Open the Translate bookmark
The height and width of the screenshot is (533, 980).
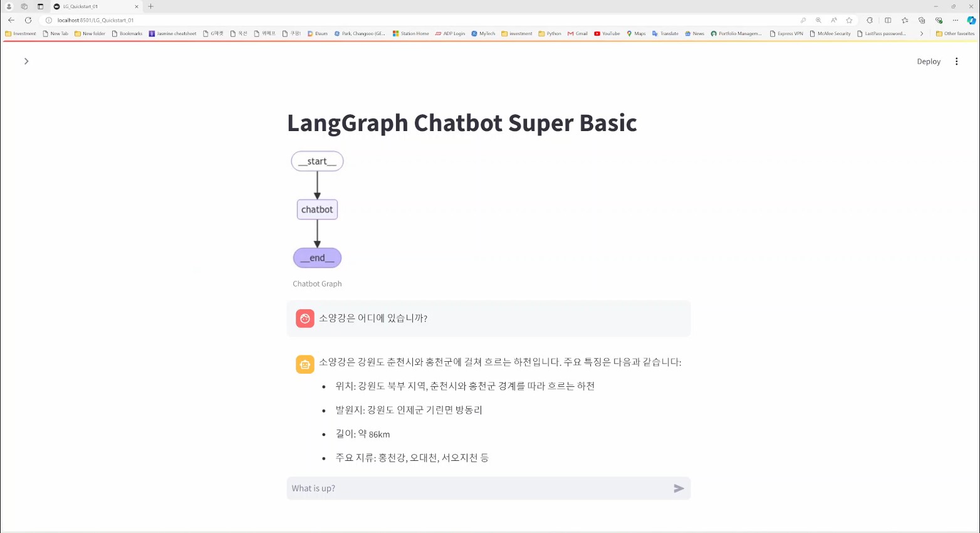[665, 34]
